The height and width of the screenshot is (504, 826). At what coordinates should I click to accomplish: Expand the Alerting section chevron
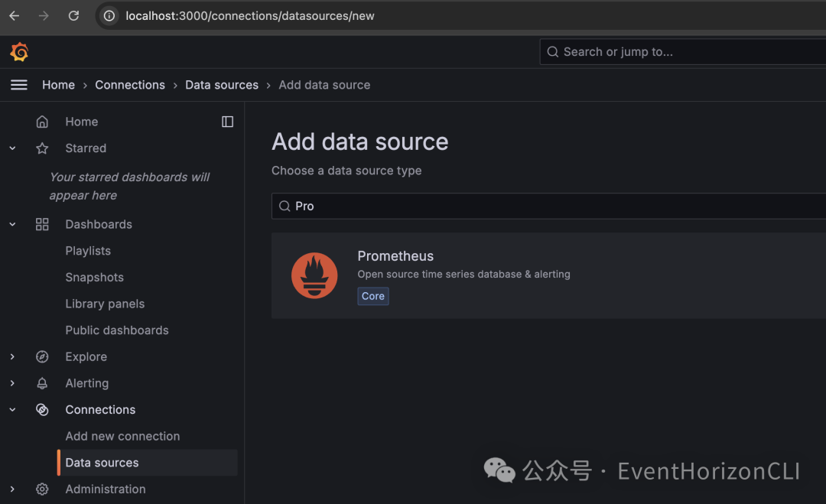point(12,383)
